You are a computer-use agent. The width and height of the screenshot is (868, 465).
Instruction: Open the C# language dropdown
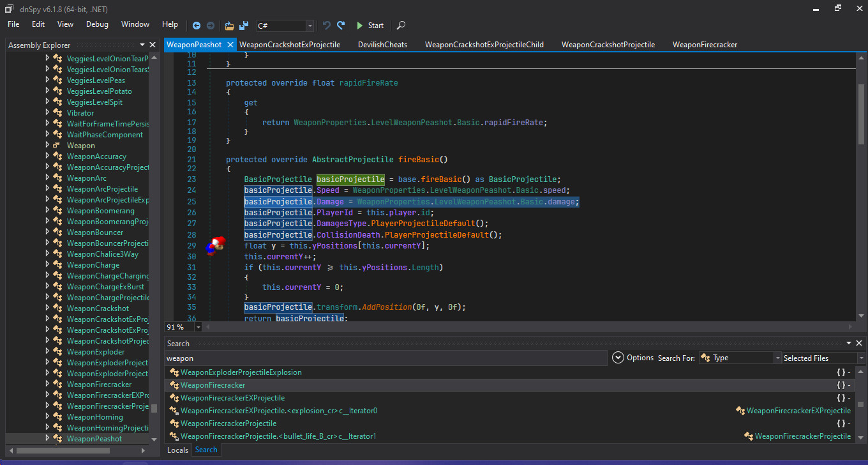pyautogui.click(x=310, y=26)
